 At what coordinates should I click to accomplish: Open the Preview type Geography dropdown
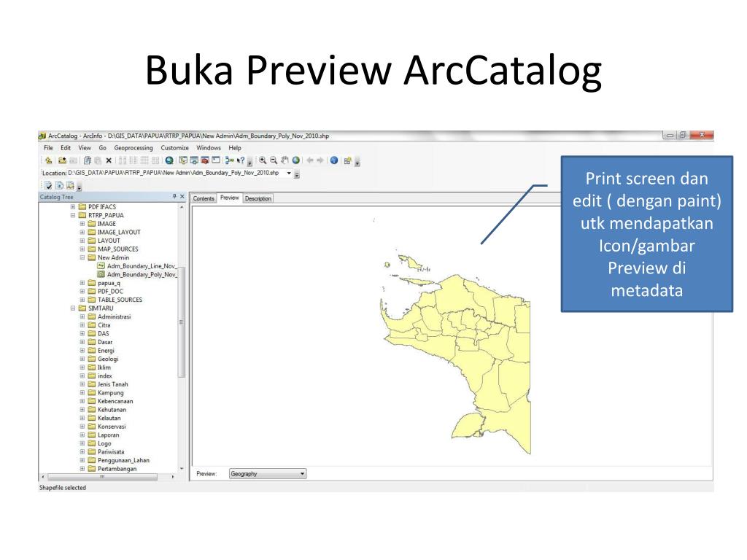tap(302, 474)
